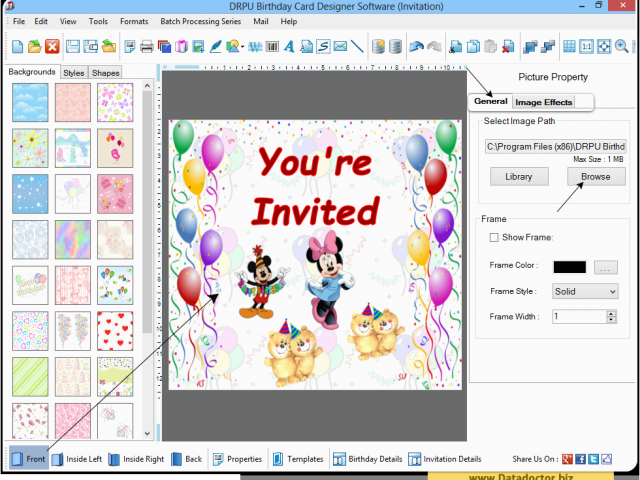Click the signature S tool icon
Viewport: 640px width, 480px height.
323,47
